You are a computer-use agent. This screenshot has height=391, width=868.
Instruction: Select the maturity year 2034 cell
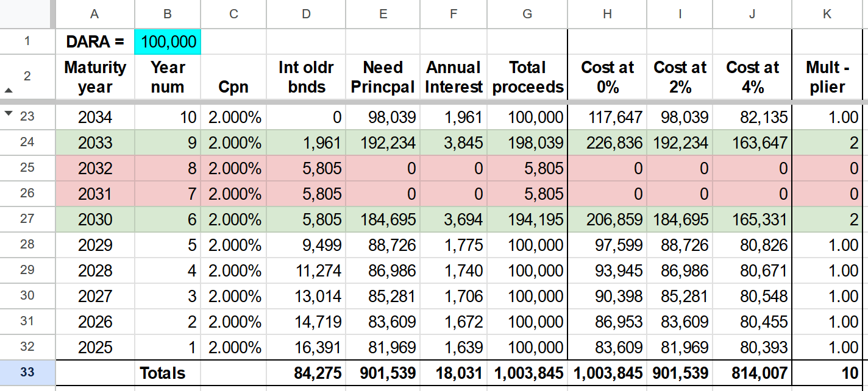[x=94, y=117]
